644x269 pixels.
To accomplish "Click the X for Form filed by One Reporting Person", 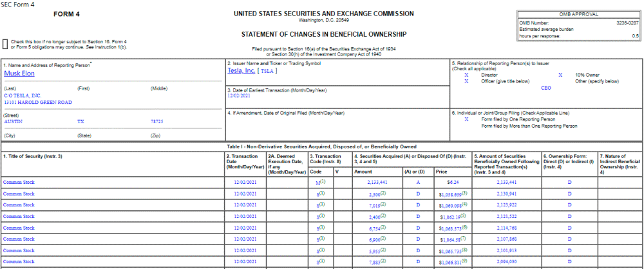I will pyautogui.click(x=466, y=119).
